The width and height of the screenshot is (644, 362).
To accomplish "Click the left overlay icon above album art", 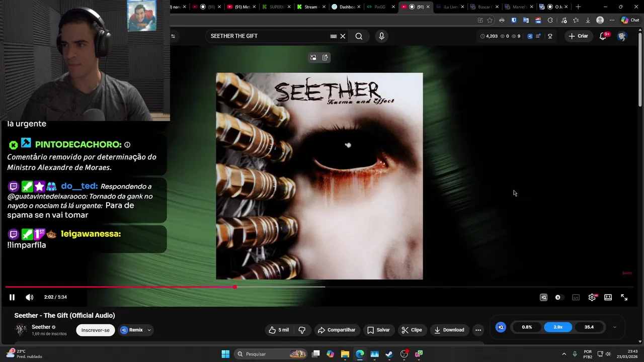I will (313, 57).
